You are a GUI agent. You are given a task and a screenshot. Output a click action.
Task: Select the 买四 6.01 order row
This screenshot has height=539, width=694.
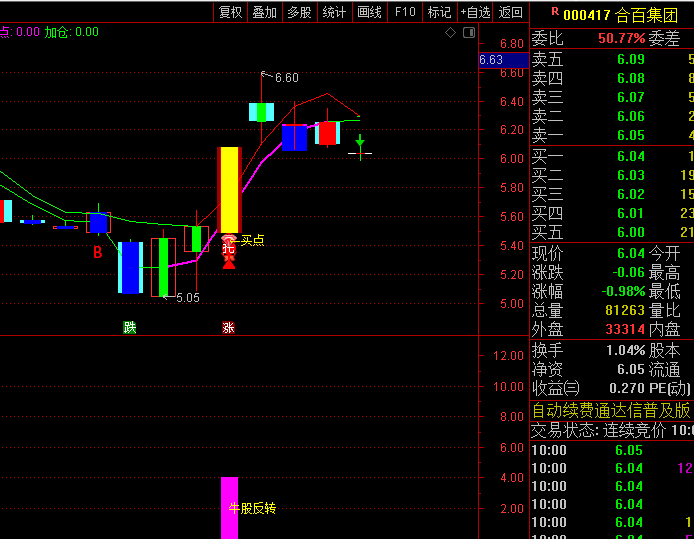coord(612,213)
